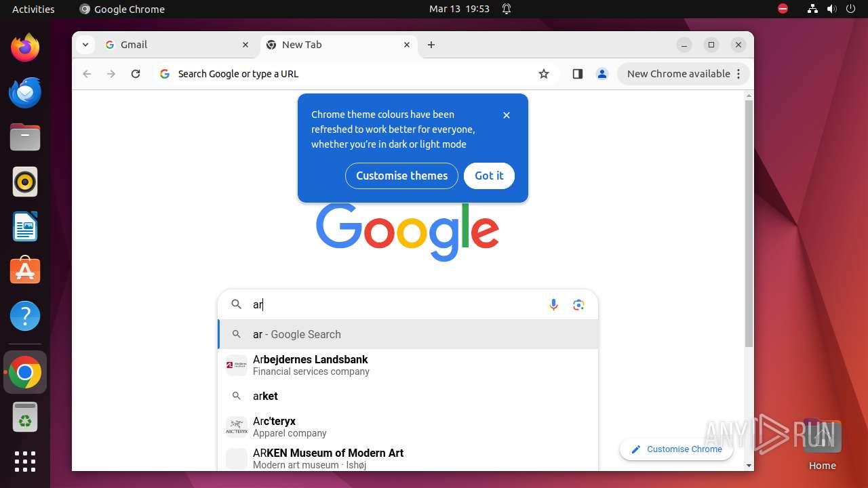Pick the ARKEN Museum of Modern Art suggestion
Image resolution: width=868 pixels, height=488 pixels.
(x=408, y=458)
